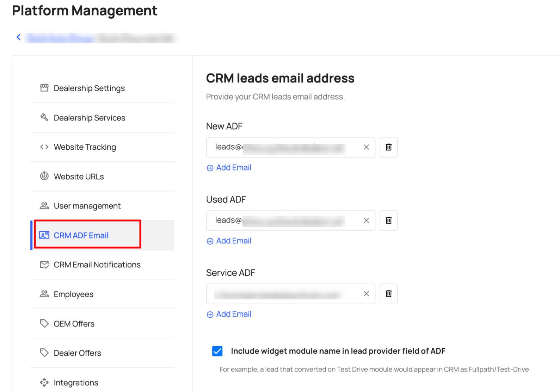The width and height of the screenshot is (559, 392).
Task: Open Website Tracking menu item
Action: coord(102,147)
